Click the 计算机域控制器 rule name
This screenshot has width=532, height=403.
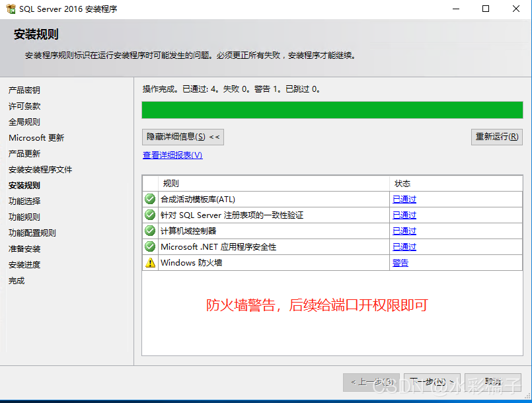tap(188, 231)
